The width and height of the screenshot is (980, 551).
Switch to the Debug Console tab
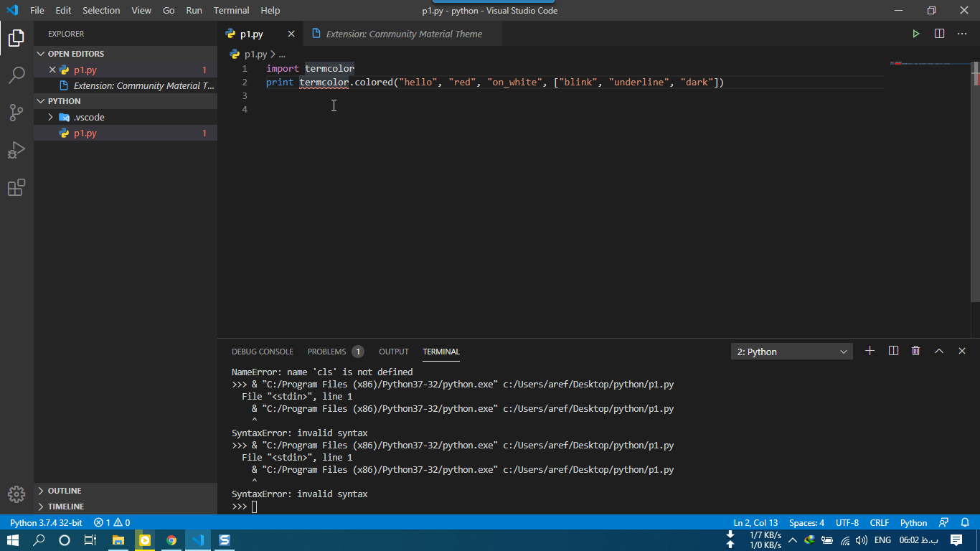coord(263,352)
